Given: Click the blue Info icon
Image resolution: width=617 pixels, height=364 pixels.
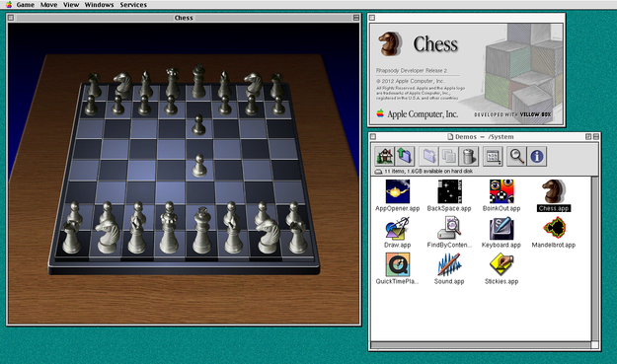Looking at the screenshot, I should 537,156.
